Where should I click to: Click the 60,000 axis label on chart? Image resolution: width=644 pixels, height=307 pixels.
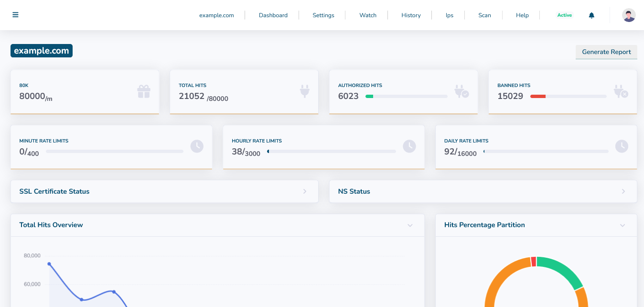click(x=32, y=284)
